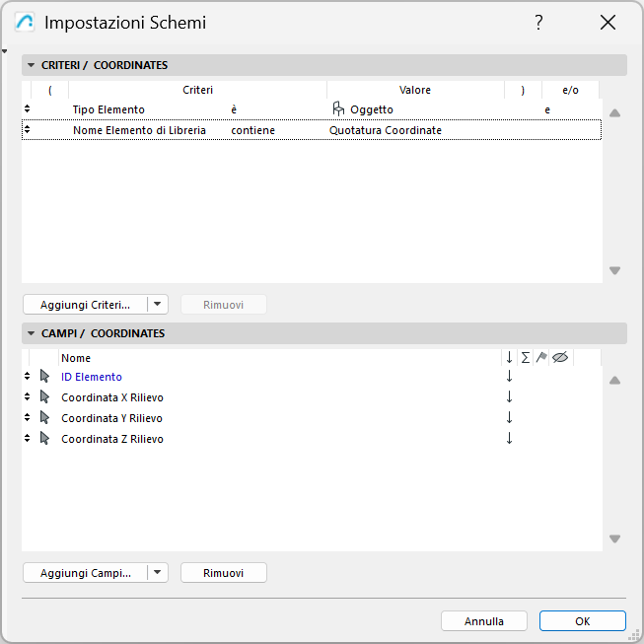Click the drag handle for Tipo Elemento row

tap(27, 109)
